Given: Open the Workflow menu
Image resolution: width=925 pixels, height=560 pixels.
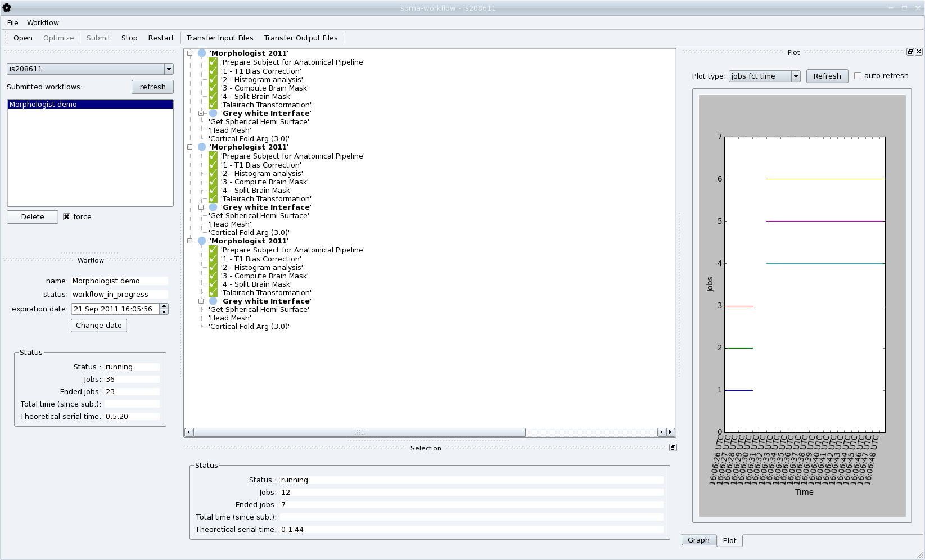Looking at the screenshot, I should (43, 22).
